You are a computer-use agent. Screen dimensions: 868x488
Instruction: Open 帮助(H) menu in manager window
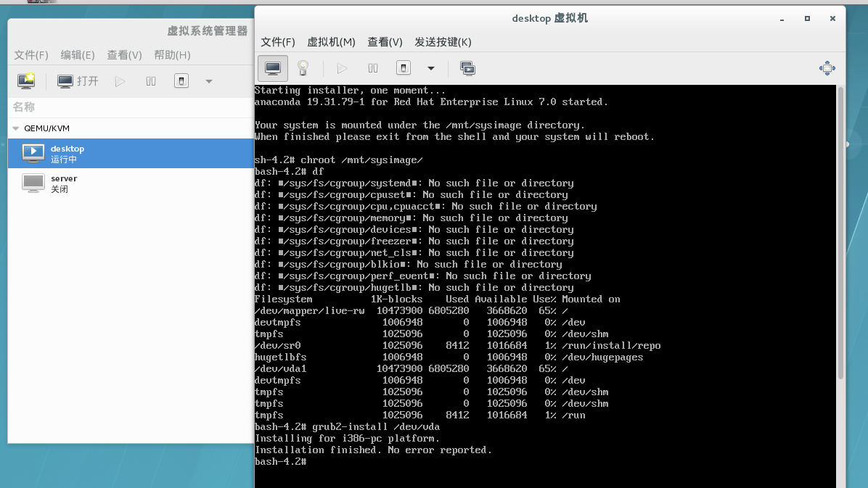click(172, 55)
